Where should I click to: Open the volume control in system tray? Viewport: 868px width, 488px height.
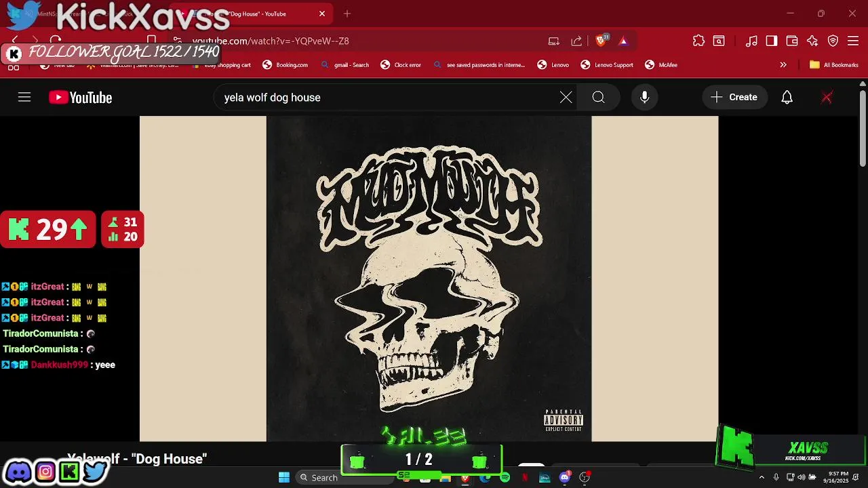802,478
